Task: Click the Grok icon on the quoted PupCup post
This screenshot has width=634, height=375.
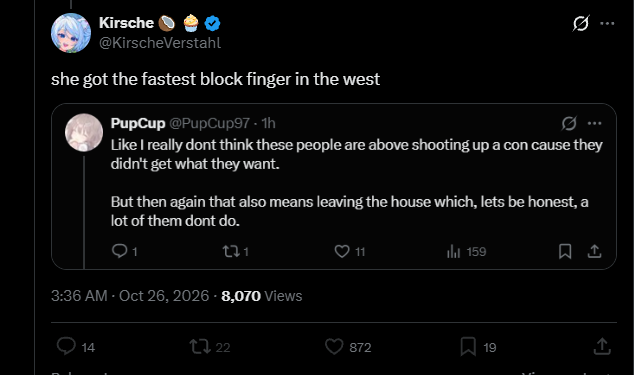Action: point(569,123)
